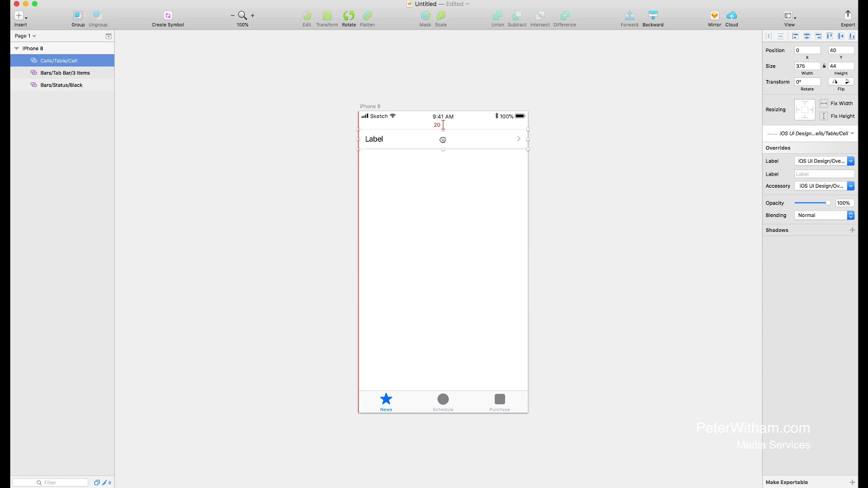
Task: Click the opacity percentage field
Action: tap(844, 203)
